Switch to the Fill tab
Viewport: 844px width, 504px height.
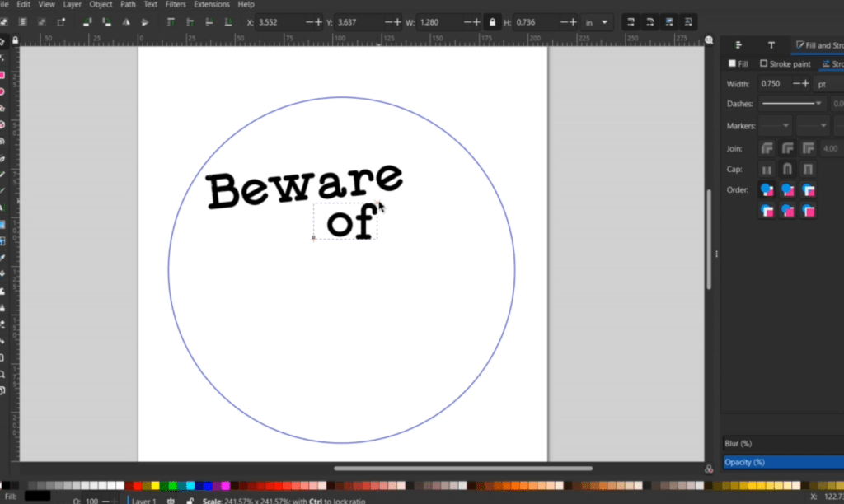(738, 63)
